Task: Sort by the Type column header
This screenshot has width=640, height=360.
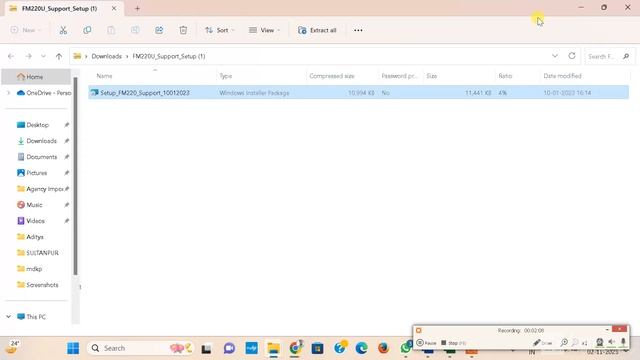Action: (226, 76)
